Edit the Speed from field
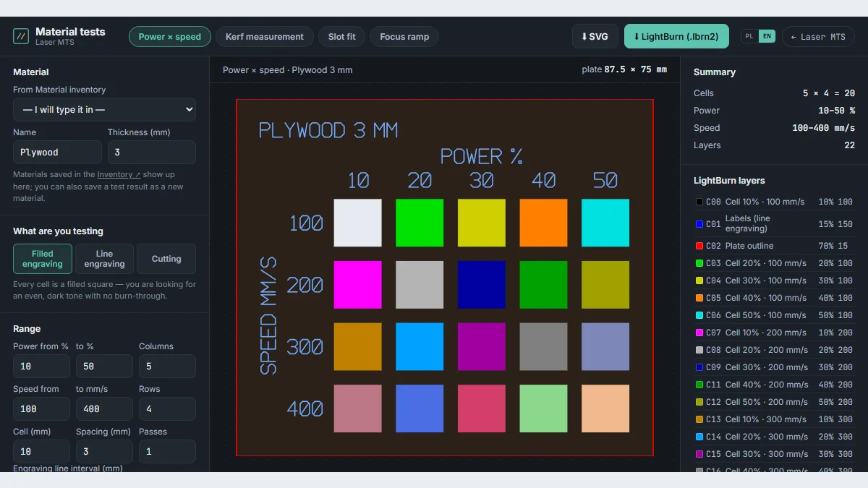This screenshot has height=488, width=868. click(41, 408)
